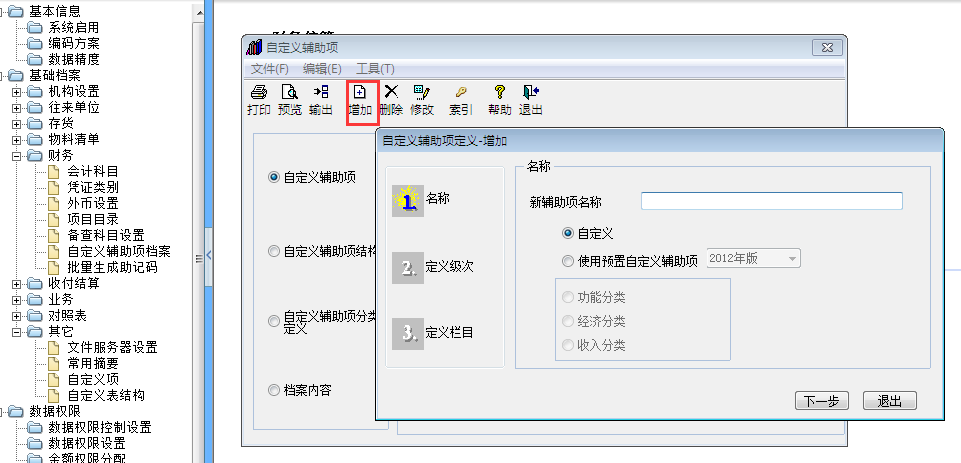Click the 退出 button in the dialog
The width and height of the screenshot is (961, 463).
(x=889, y=401)
